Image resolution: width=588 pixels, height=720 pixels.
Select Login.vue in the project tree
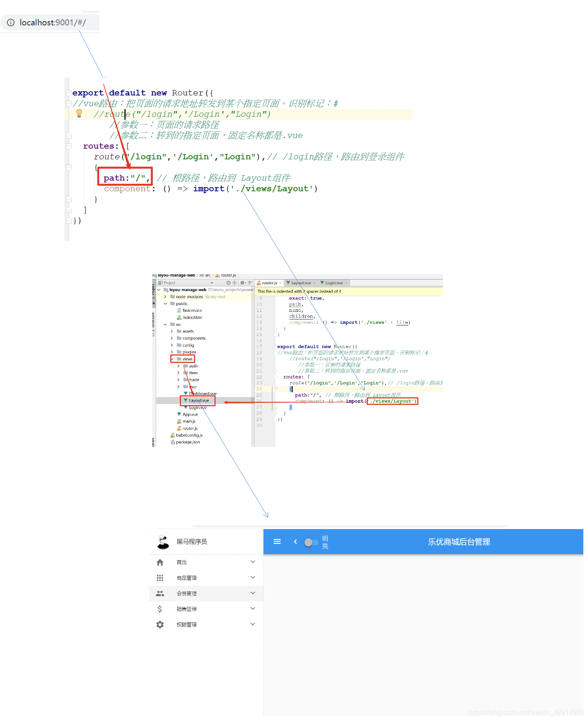pyautogui.click(x=195, y=407)
